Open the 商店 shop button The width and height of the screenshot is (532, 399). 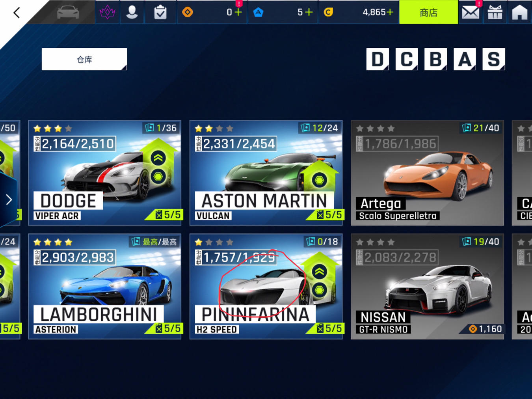pyautogui.click(x=428, y=12)
